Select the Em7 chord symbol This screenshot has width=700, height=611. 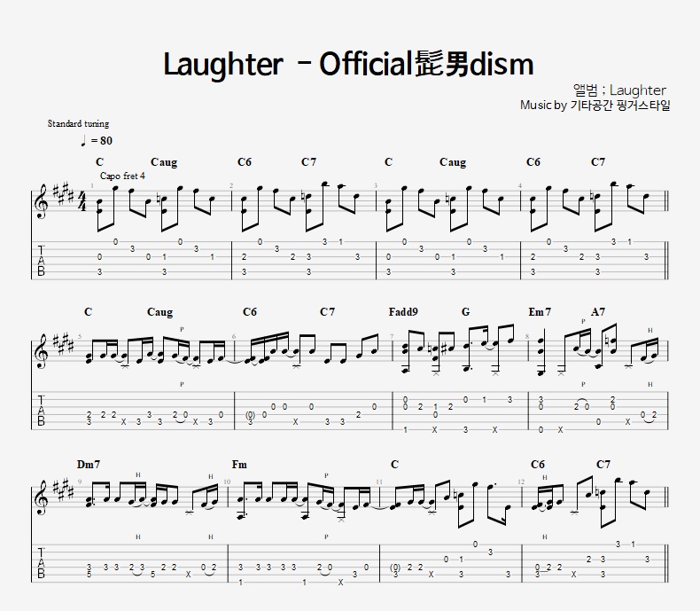pos(540,312)
